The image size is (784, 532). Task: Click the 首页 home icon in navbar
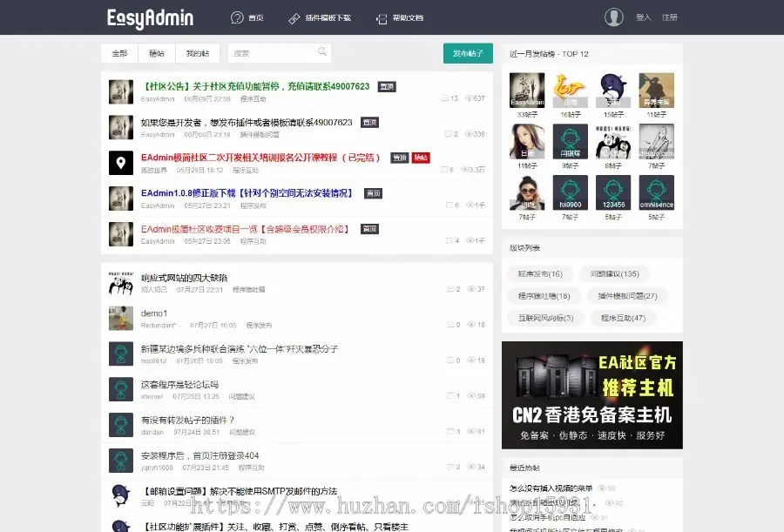237,17
